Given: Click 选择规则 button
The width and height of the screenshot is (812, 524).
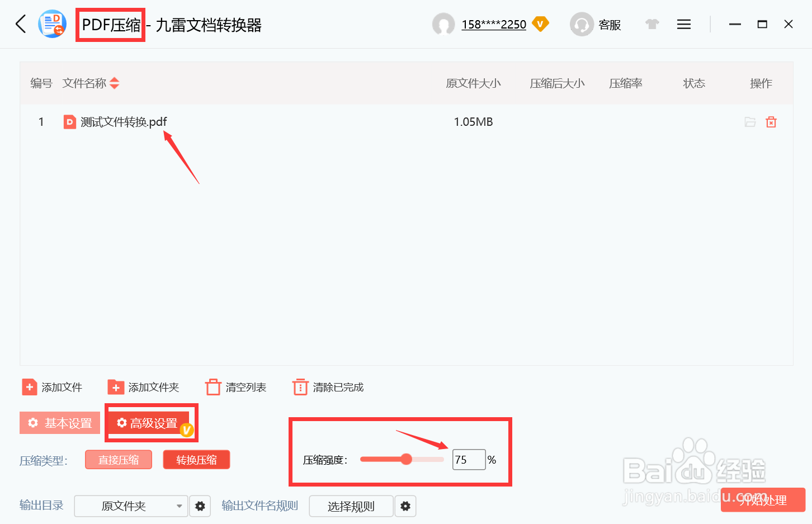Looking at the screenshot, I should point(351,506).
